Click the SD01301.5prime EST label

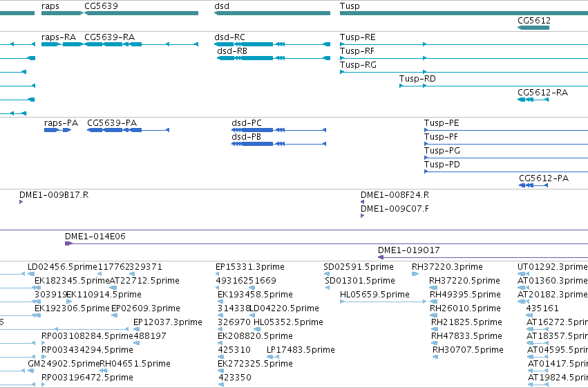tap(359, 281)
